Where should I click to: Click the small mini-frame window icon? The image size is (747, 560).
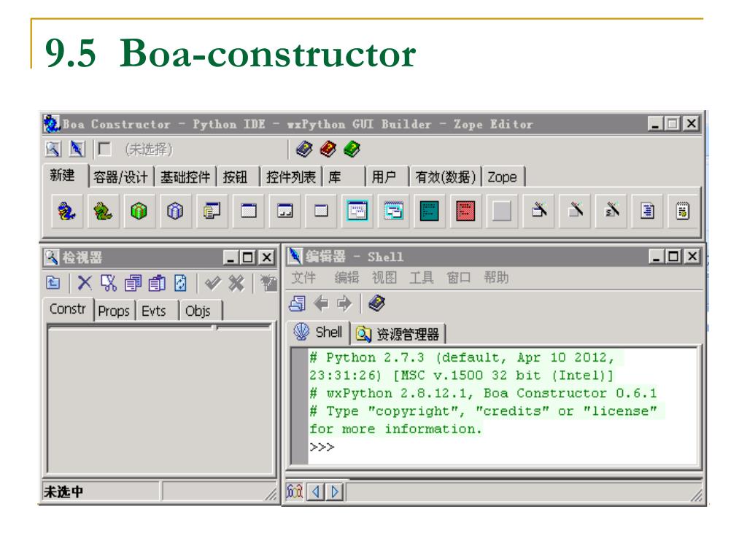[x=321, y=211]
